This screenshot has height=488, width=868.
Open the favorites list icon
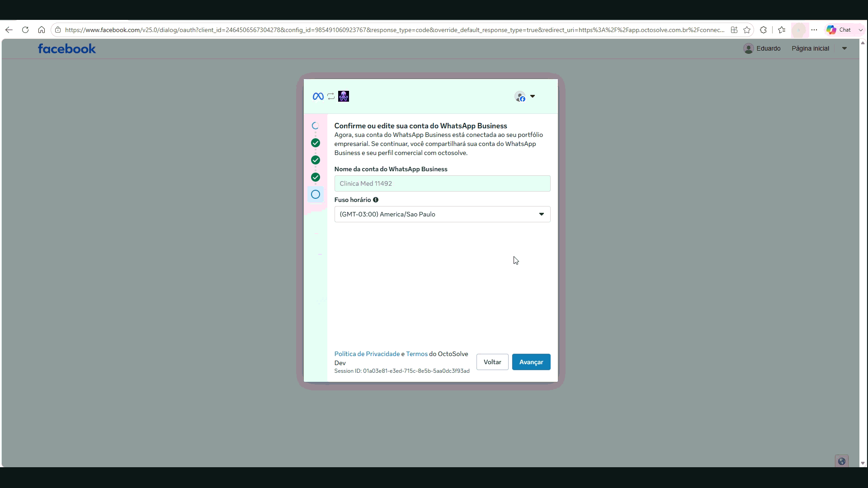[x=782, y=30]
